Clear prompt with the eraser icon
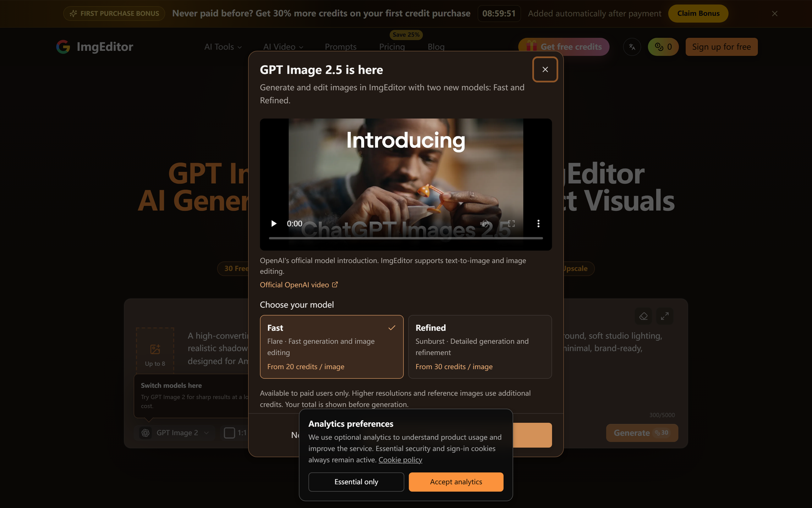Viewport: 812px width, 508px height. pos(643,316)
